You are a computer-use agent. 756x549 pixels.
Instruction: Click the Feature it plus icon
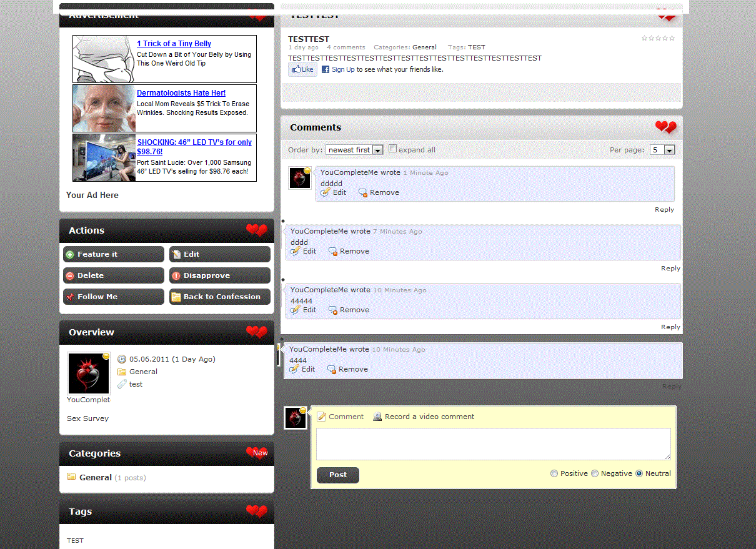click(70, 255)
